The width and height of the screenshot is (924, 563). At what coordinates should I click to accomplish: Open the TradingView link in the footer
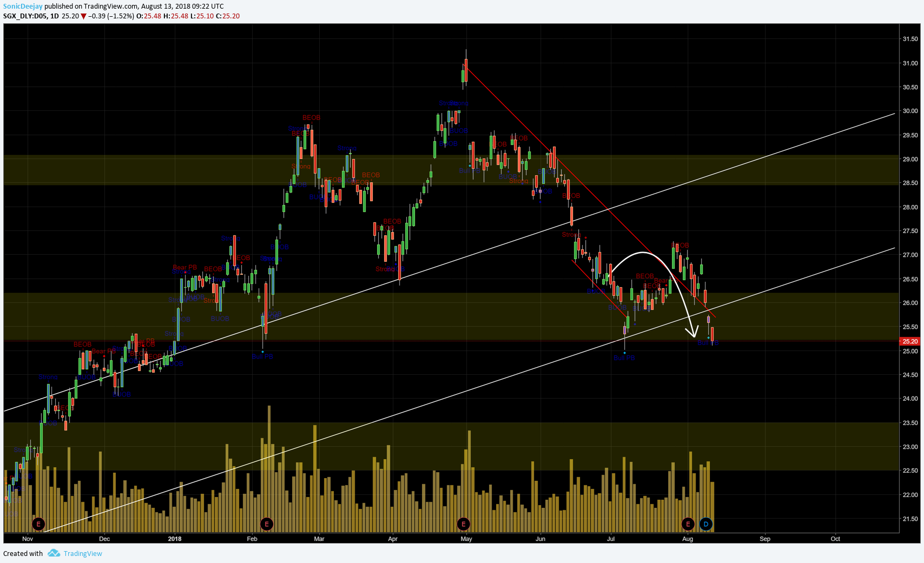(83, 553)
